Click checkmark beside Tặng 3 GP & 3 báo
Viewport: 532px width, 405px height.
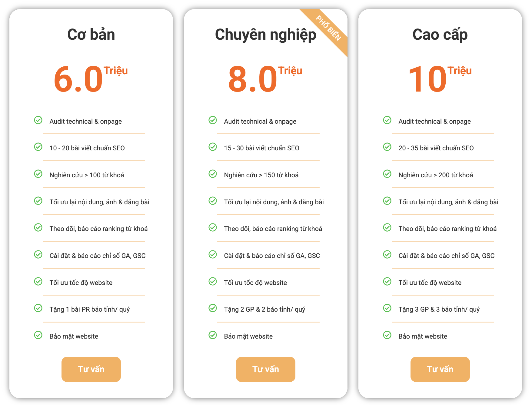coord(387,308)
